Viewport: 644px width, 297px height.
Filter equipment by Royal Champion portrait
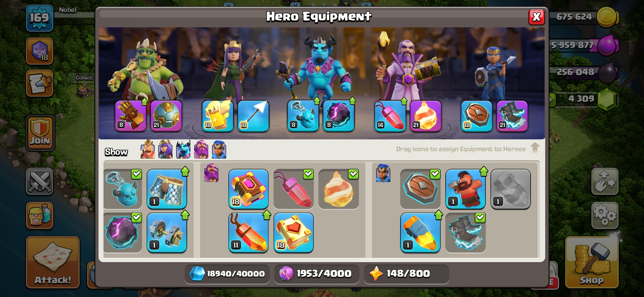pos(219,149)
